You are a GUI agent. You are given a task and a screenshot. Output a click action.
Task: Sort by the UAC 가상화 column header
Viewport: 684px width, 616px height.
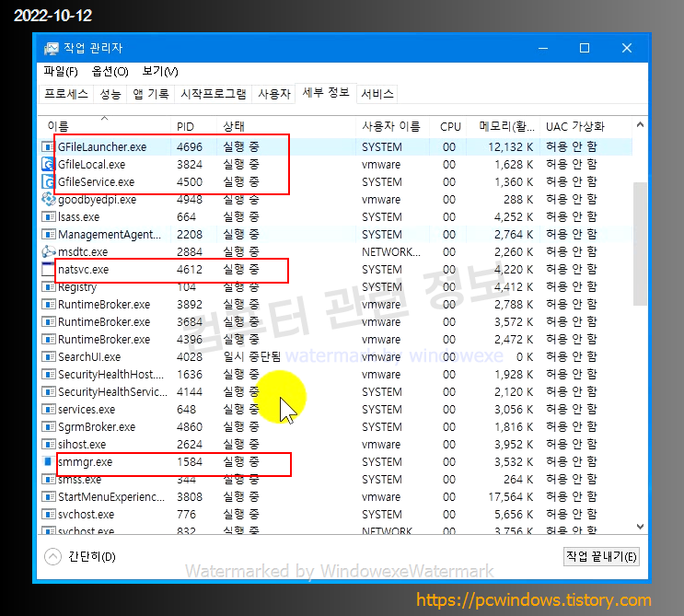(585, 126)
